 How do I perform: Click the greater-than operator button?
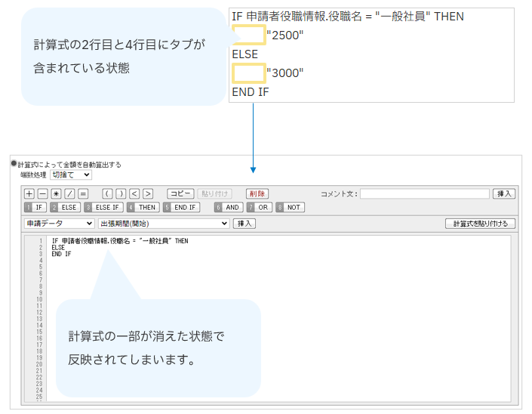[148, 194]
